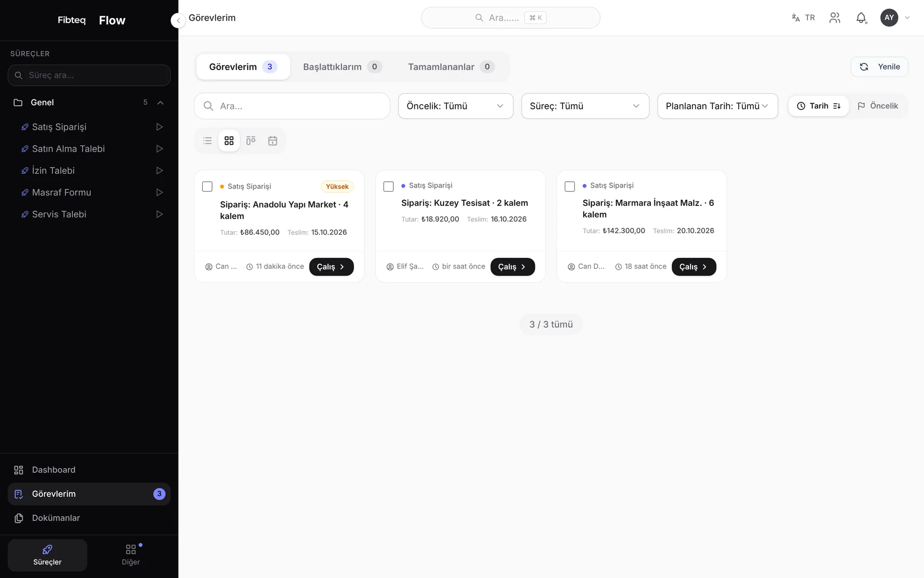This screenshot has height=578, width=924.
Task: Start Satış Siparişi process with play icon
Action: (x=160, y=127)
